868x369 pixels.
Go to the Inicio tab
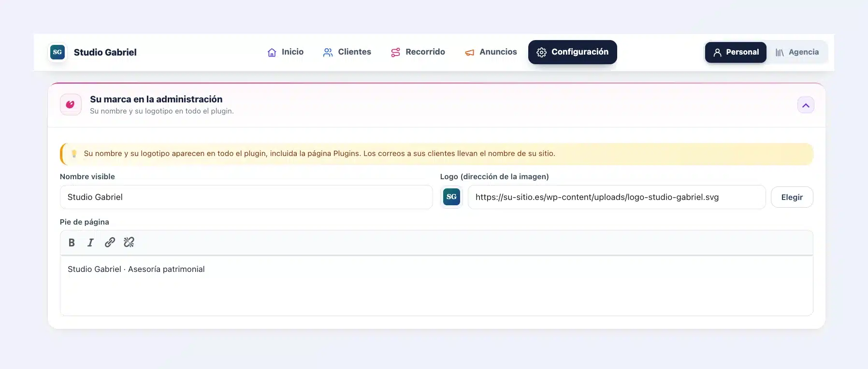(286, 52)
